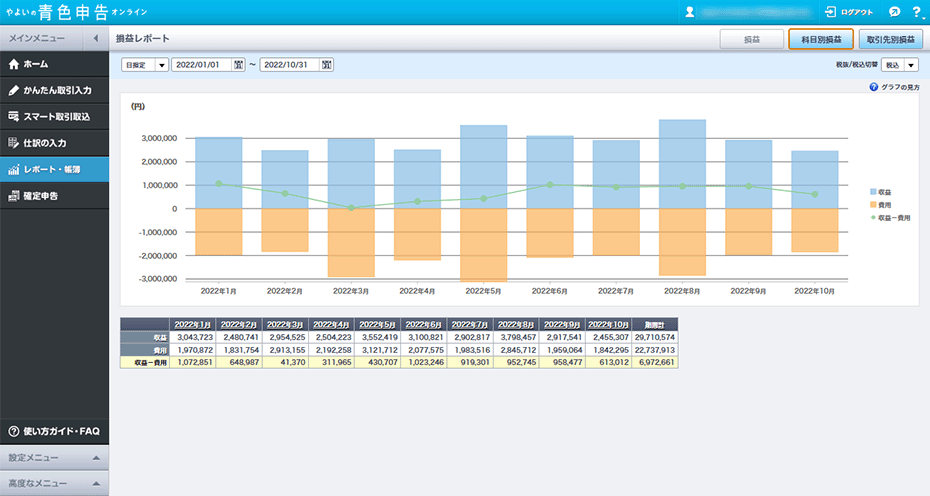The height and width of the screenshot is (496, 930).
Task: Click the orange expense bar for 2022年5月
Action: 483,244
